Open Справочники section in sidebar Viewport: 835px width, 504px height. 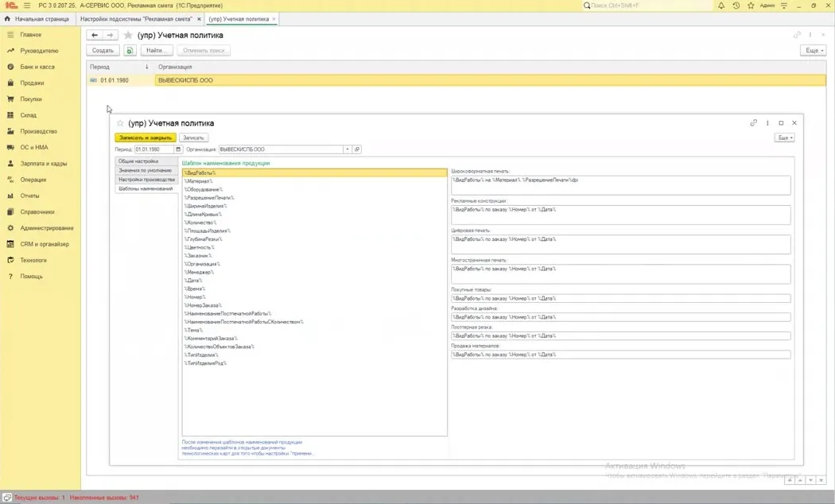[x=37, y=211]
